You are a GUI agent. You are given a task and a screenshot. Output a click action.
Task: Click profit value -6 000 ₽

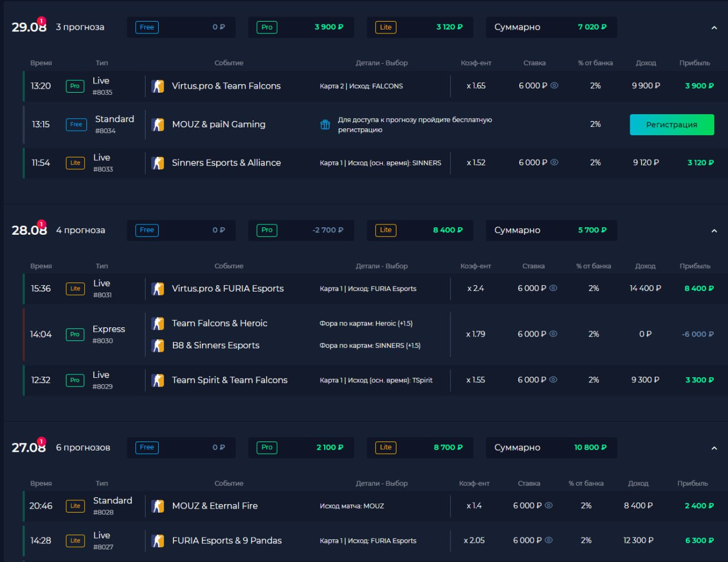point(698,334)
